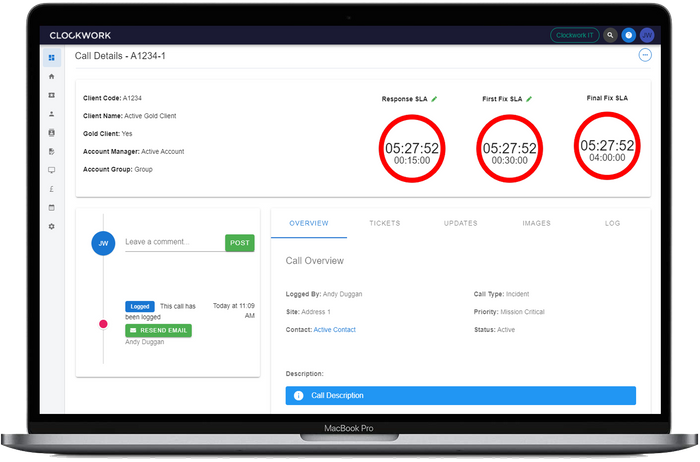The image size is (700, 462).
Task: Click the blue Logged status badge
Action: [140, 307]
